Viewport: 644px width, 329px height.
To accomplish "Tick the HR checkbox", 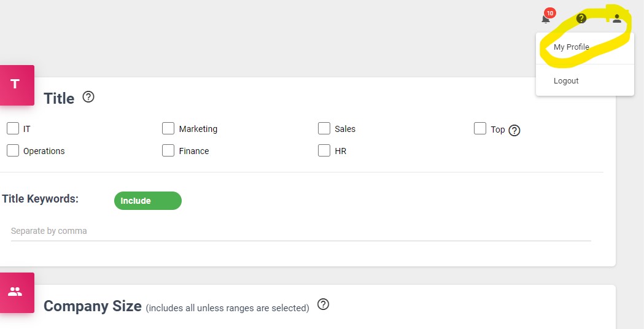I will click(324, 150).
